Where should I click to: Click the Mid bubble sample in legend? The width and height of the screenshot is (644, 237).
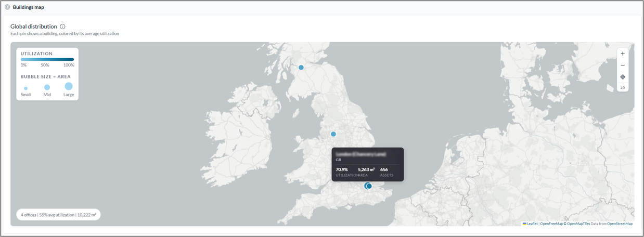click(47, 87)
